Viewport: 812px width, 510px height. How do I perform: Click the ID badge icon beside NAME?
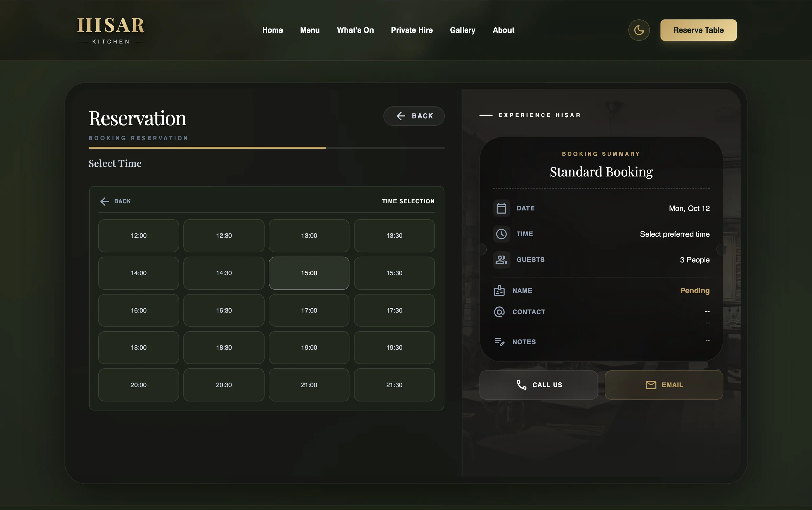coord(499,291)
